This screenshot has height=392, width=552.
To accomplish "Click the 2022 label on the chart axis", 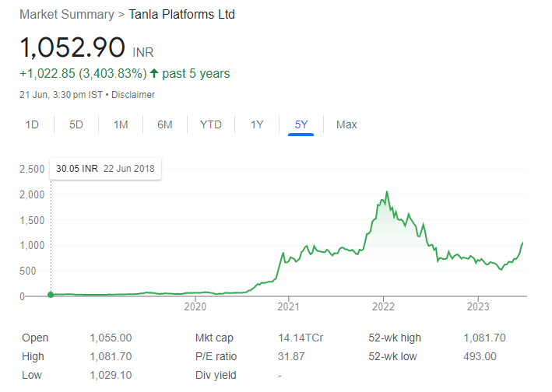I will (383, 307).
